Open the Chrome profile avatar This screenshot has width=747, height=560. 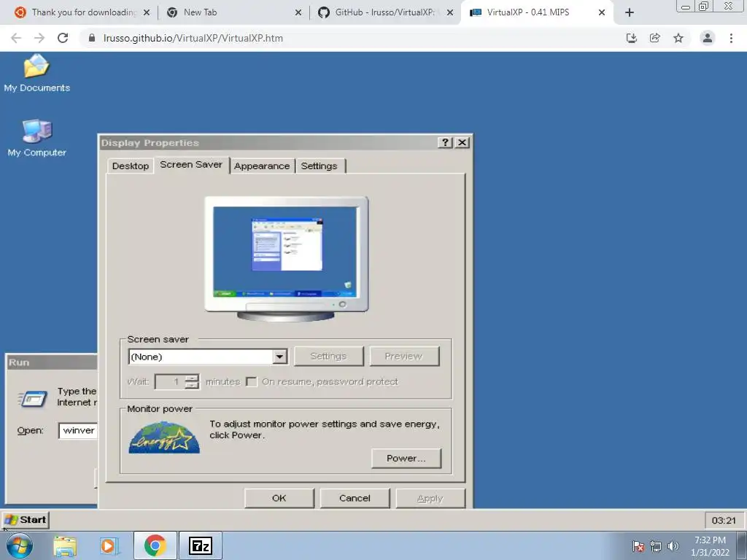[x=708, y=38]
